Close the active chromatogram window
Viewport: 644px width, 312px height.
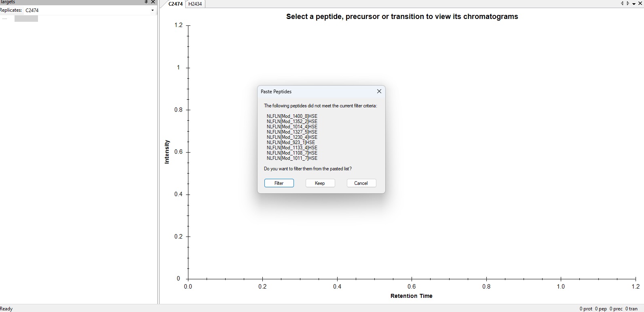click(x=640, y=4)
